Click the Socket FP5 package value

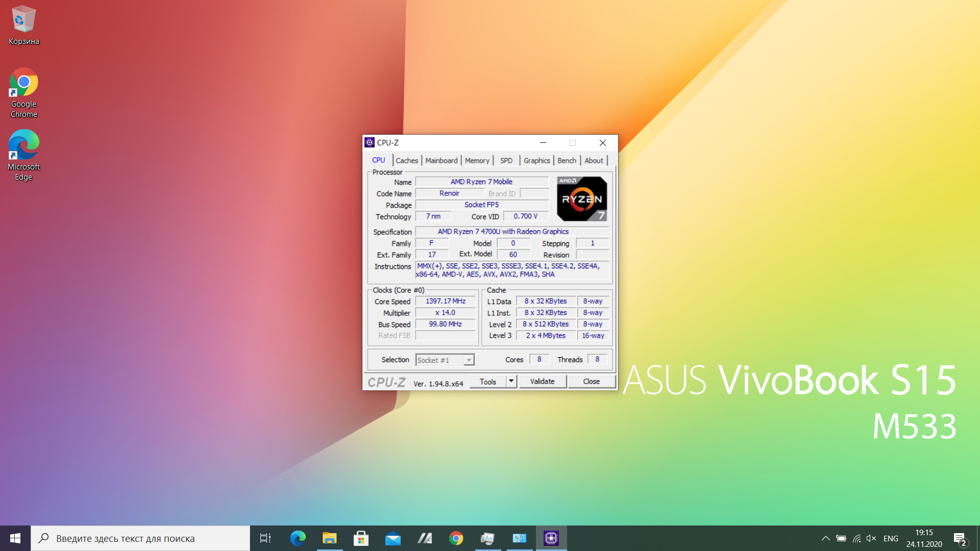click(x=482, y=205)
